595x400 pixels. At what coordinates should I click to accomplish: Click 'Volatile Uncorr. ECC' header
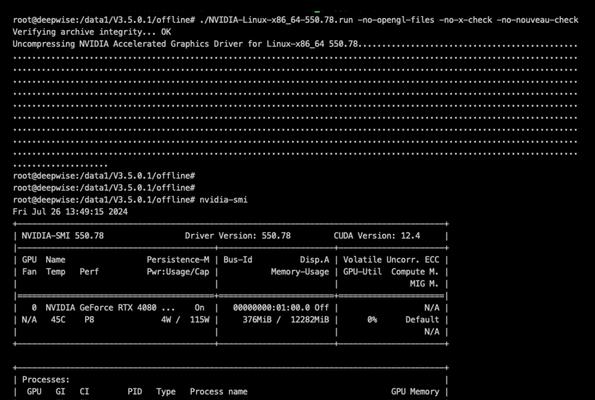pyautogui.click(x=391, y=260)
